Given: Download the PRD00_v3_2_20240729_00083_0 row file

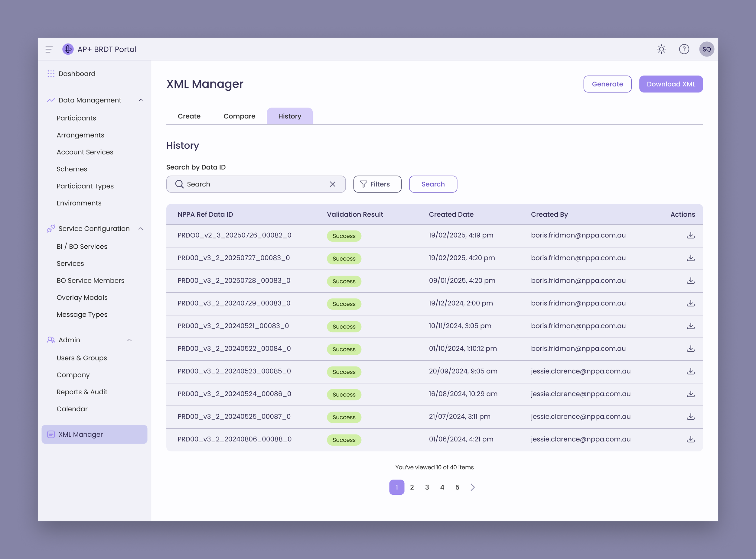Looking at the screenshot, I should pos(690,304).
